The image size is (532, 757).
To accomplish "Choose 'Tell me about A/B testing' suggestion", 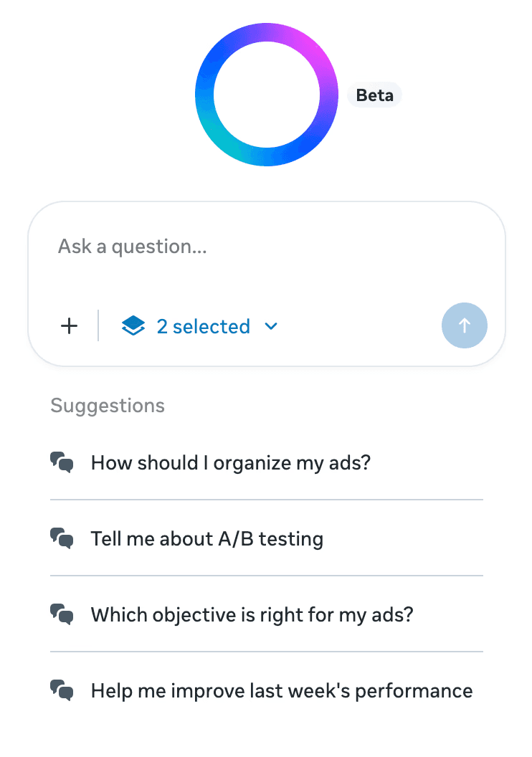I will point(206,538).
